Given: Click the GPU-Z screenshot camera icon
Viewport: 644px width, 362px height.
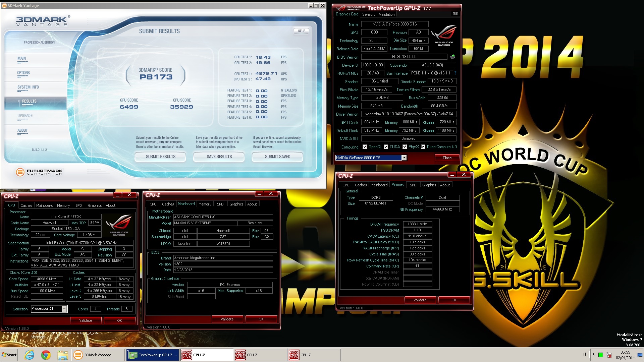Looking at the screenshot, I should 455,14.
